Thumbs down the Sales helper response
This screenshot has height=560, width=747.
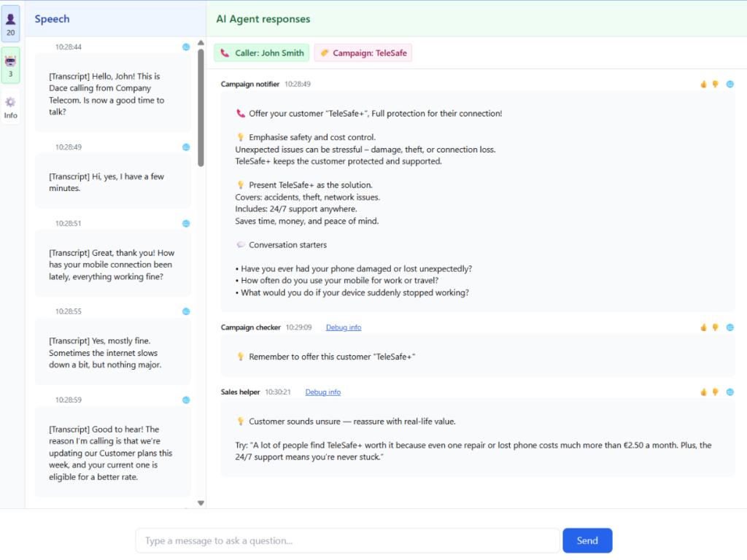[x=716, y=392]
